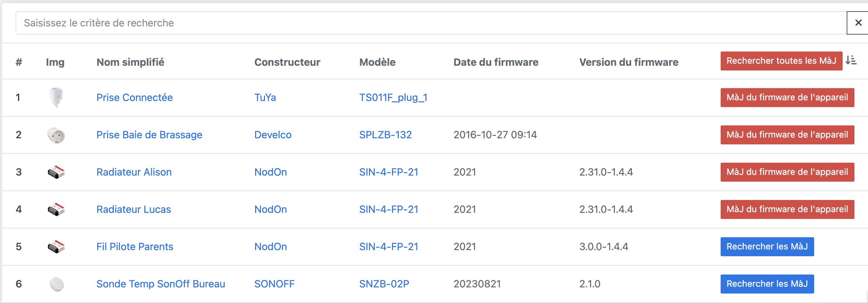Viewport: 868px width, 303px height.
Task: Click NodOn link in Fil Pilote Parents row
Action: click(x=270, y=247)
